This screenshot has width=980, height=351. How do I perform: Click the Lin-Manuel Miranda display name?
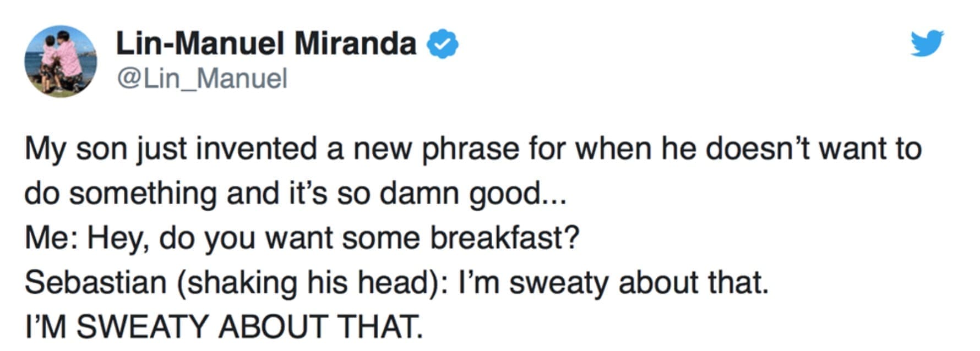coord(266,43)
